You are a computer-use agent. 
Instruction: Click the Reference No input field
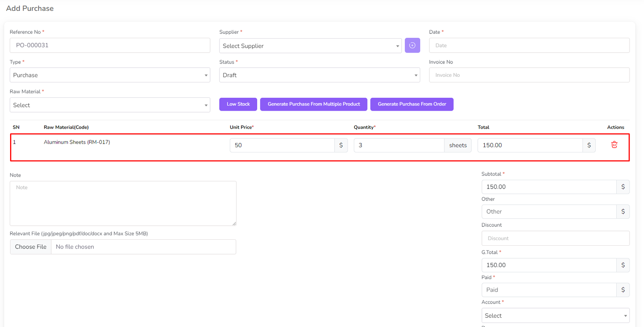109,45
